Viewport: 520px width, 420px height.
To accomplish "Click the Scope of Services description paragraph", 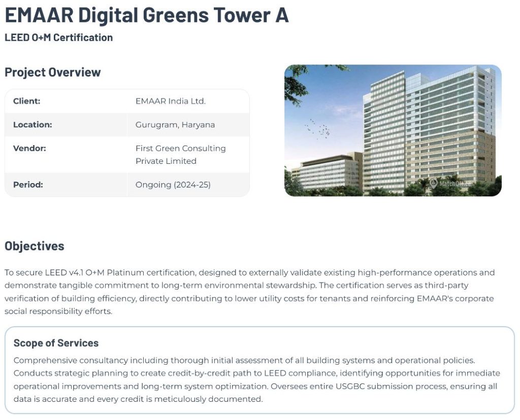I will click(256, 379).
